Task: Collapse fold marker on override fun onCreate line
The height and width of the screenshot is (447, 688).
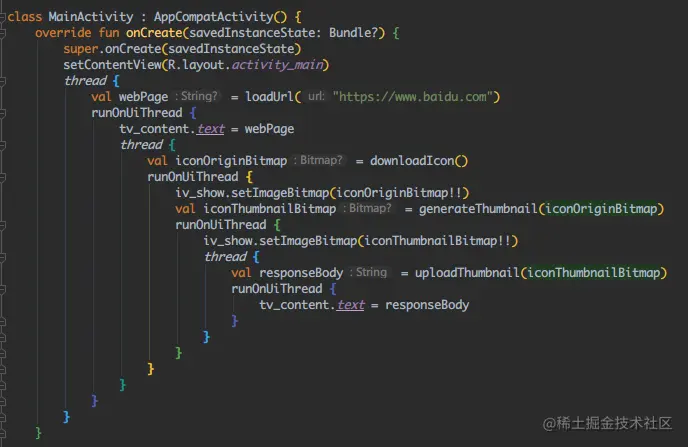Action: pyautogui.click(x=2, y=33)
